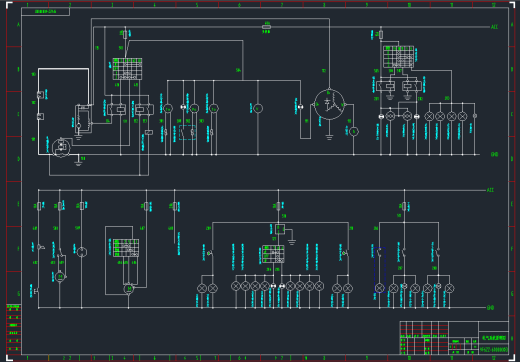Select the M motor inside the boxed circuit

coord(129,288)
